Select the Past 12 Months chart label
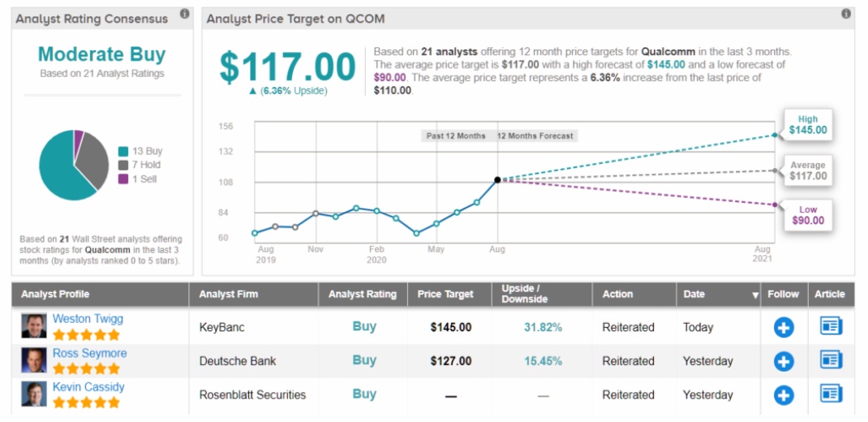Viewport: 868px width, 422px height. point(456,136)
